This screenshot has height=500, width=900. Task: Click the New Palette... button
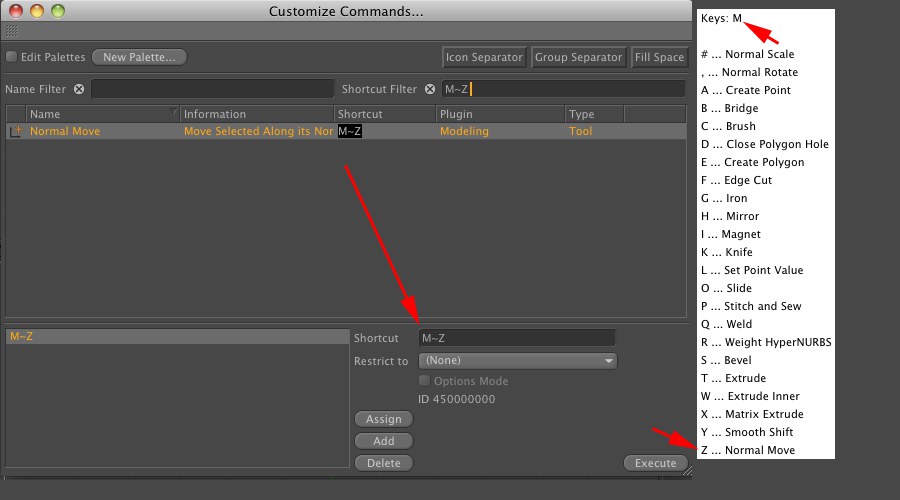pyautogui.click(x=139, y=57)
